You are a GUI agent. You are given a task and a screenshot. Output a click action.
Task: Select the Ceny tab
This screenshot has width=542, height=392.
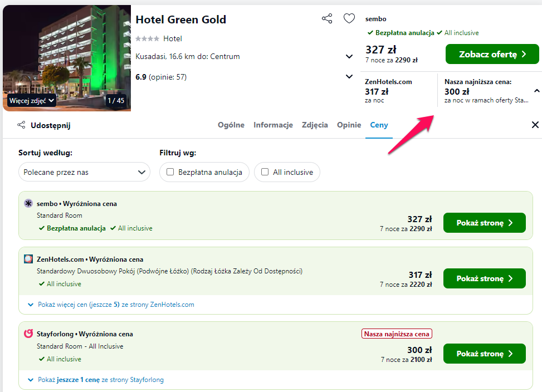pos(379,125)
